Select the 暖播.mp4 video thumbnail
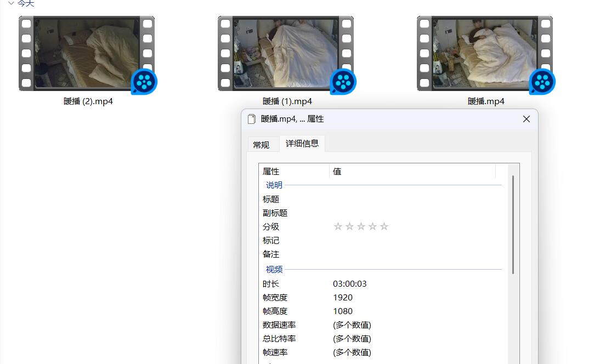This screenshot has height=364, width=600. (485, 54)
